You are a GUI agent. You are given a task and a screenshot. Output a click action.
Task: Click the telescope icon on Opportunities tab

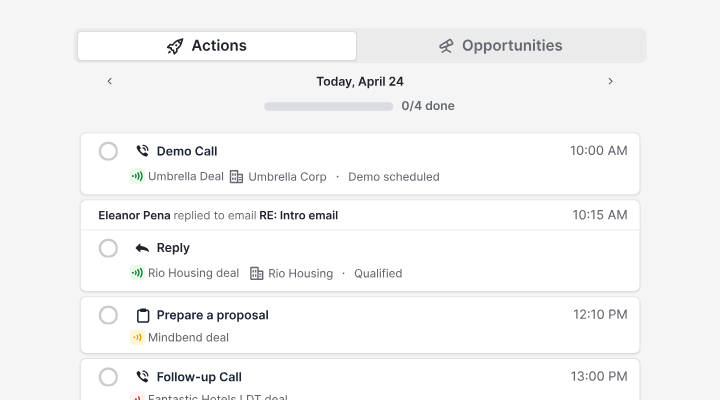coord(446,46)
